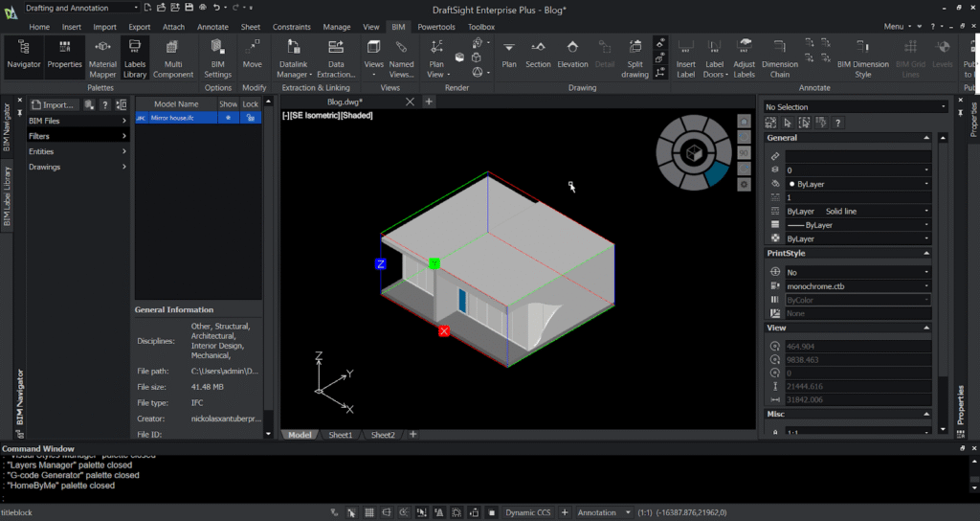The height and width of the screenshot is (521, 980).
Task: Switch to the Sheet1 tab
Action: [341, 435]
